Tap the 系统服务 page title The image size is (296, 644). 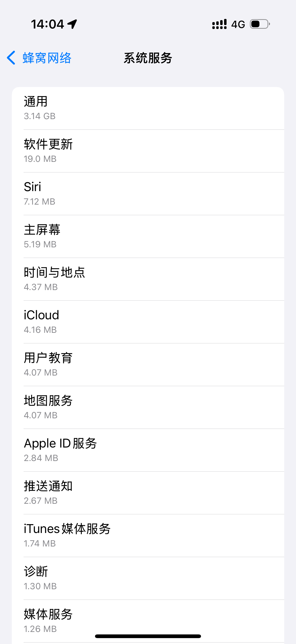coord(148,58)
